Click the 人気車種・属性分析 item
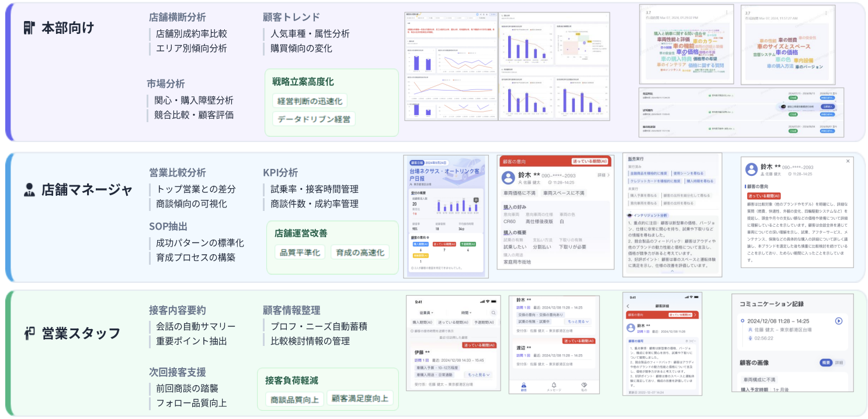868x419 pixels. click(x=310, y=34)
